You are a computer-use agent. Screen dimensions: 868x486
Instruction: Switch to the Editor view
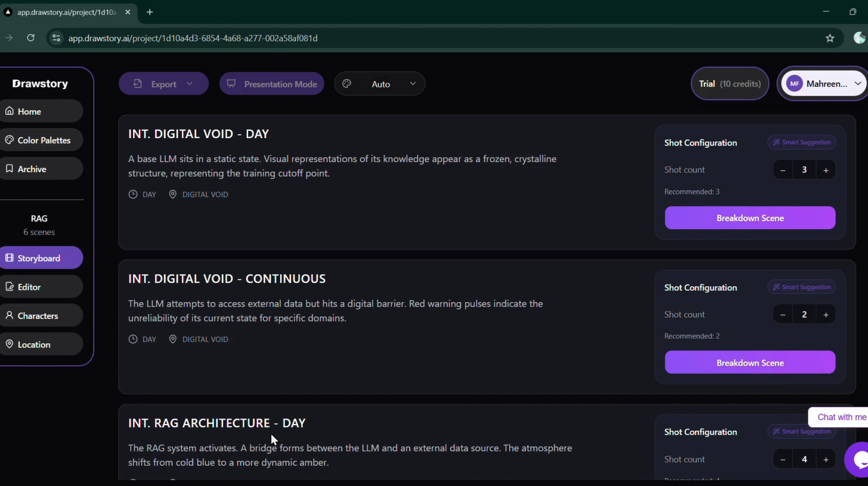point(41,287)
